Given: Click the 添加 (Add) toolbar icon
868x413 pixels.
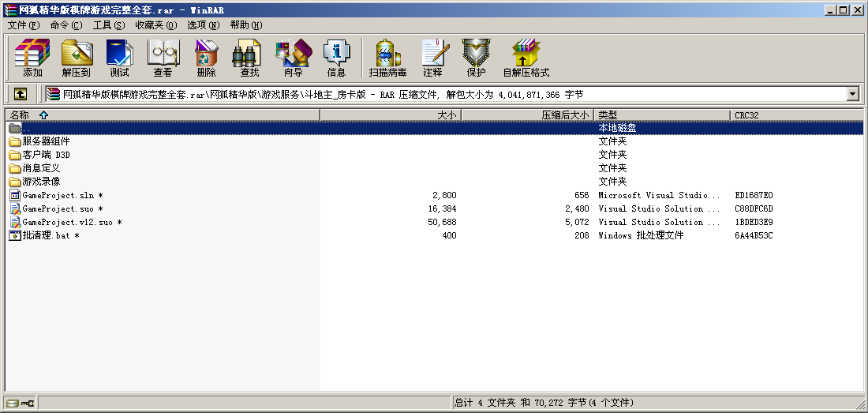Looking at the screenshot, I should tap(32, 58).
